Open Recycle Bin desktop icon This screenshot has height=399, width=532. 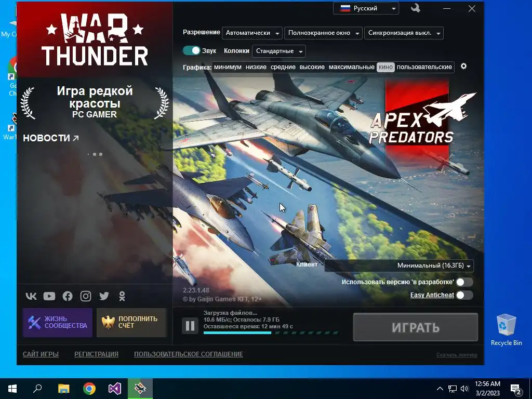tap(506, 330)
